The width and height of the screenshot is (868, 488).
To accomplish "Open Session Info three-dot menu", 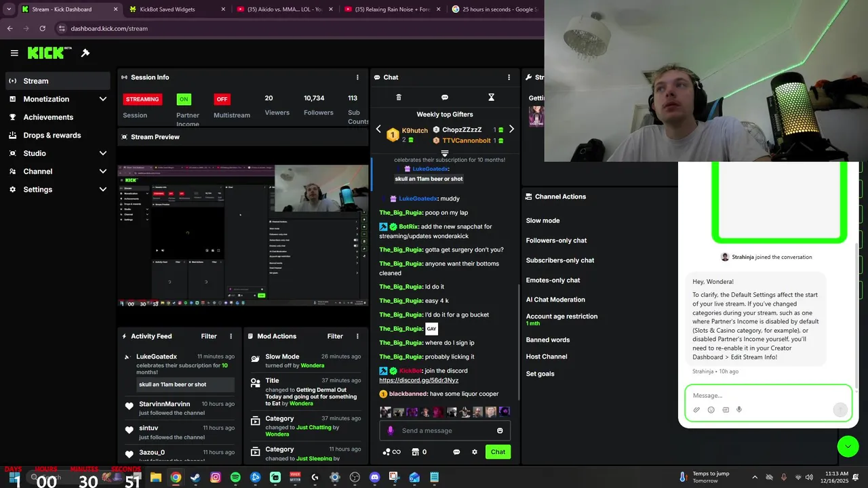I will click(x=357, y=77).
